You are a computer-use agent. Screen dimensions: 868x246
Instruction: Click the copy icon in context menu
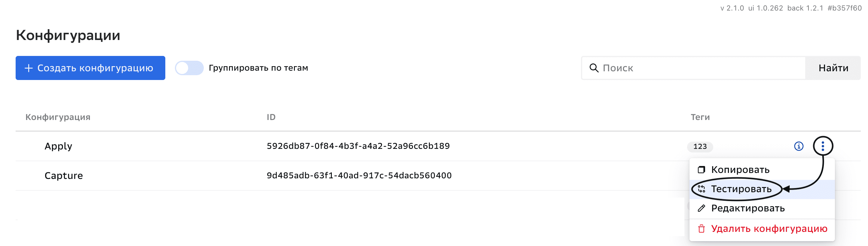(x=701, y=170)
